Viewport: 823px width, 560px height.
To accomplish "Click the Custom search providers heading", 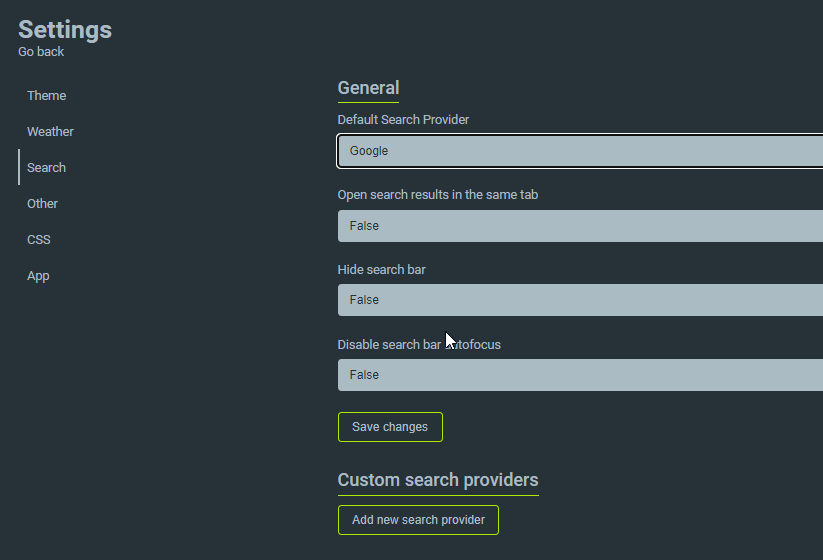I will [438, 480].
